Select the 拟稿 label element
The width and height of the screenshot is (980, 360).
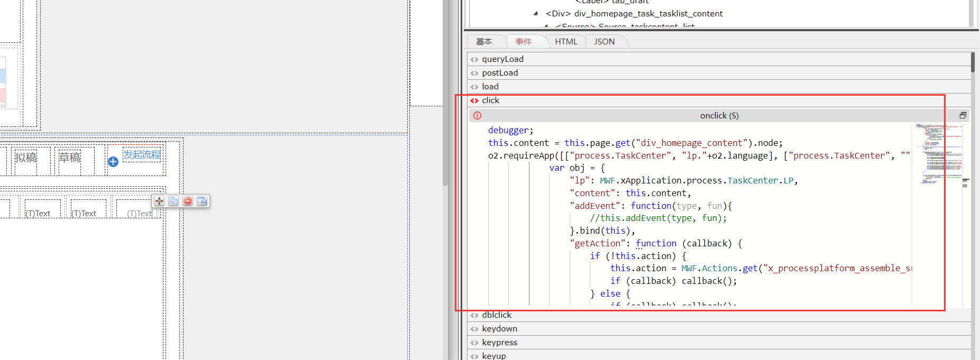[x=26, y=158]
